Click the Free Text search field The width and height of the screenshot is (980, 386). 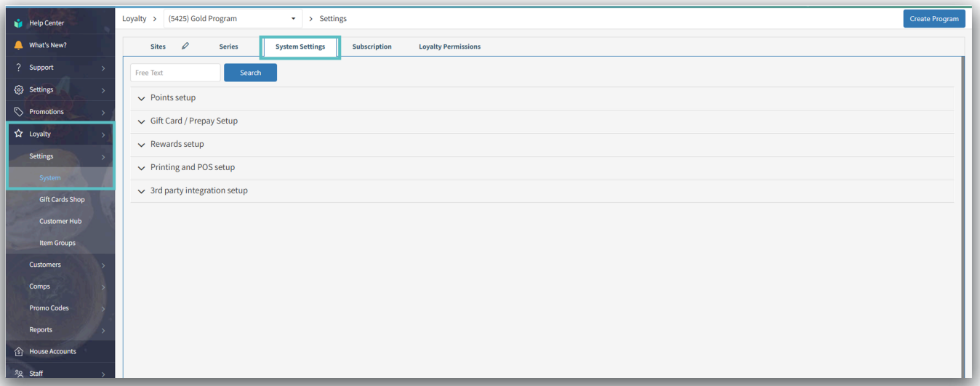[x=175, y=73]
